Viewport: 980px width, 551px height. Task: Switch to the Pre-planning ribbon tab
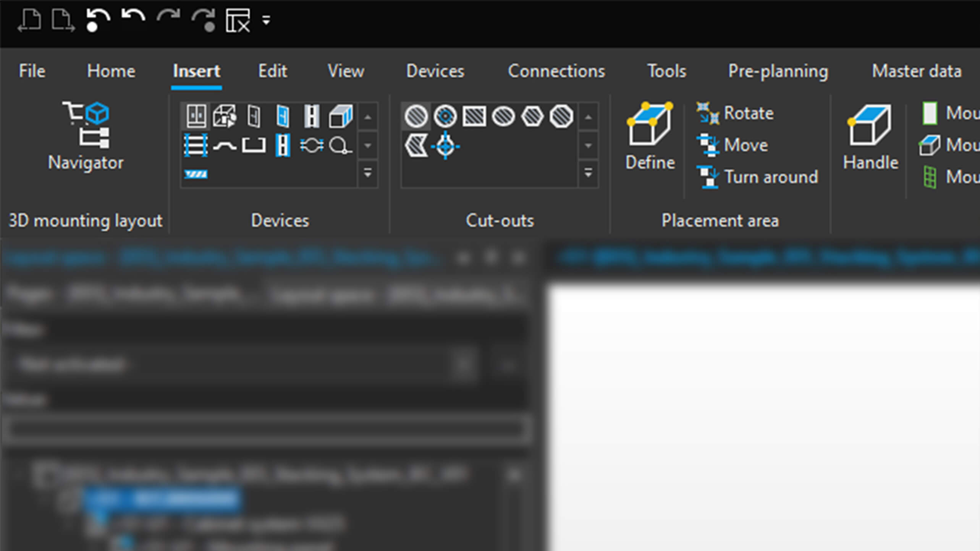point(778,71)
